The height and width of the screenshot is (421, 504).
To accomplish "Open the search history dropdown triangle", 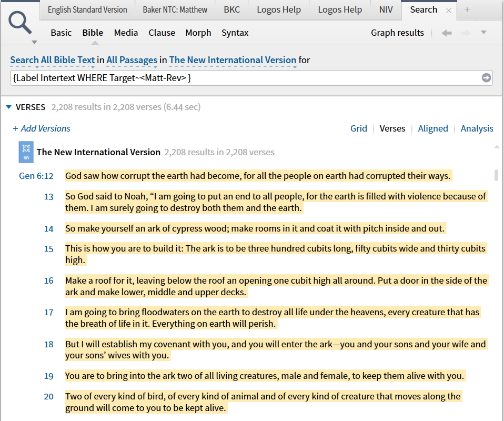I will click(483, 33).
